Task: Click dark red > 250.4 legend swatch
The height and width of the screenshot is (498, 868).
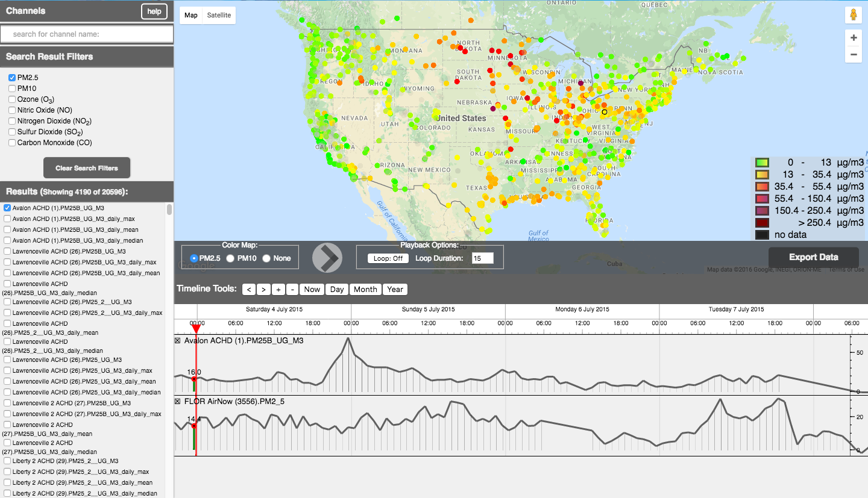Action: click(x=763, y=223)
